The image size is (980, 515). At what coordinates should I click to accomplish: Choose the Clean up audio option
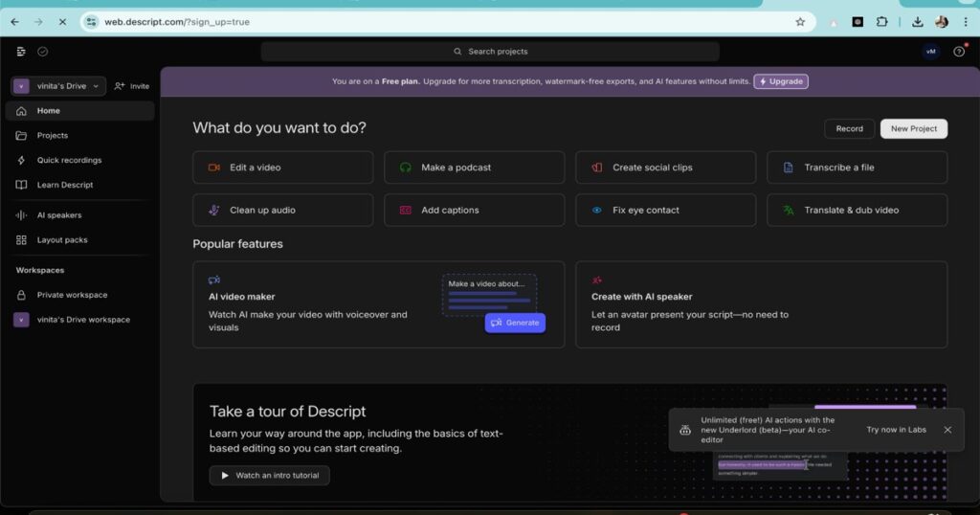(283, 210)
